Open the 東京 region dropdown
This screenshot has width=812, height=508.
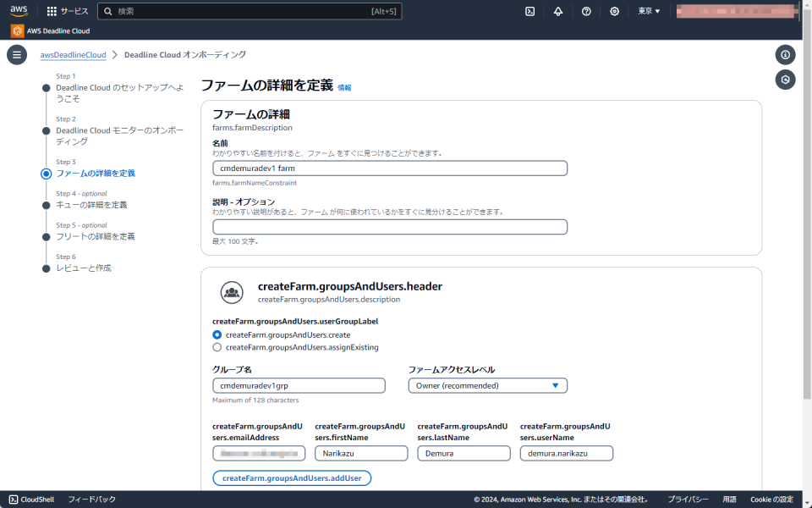click(x=649, y=11)
